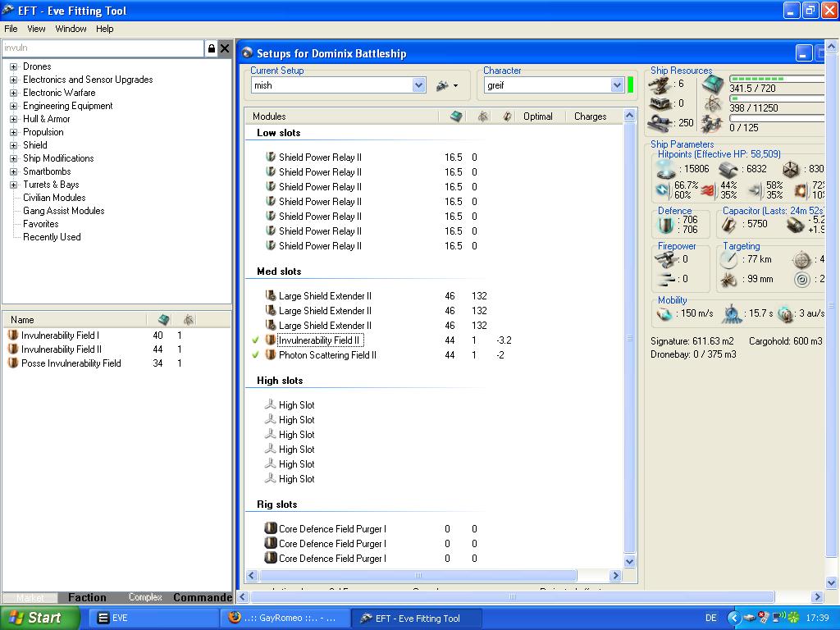
Task: Click the DE language indicator in the tray
Action: (711, 619)
